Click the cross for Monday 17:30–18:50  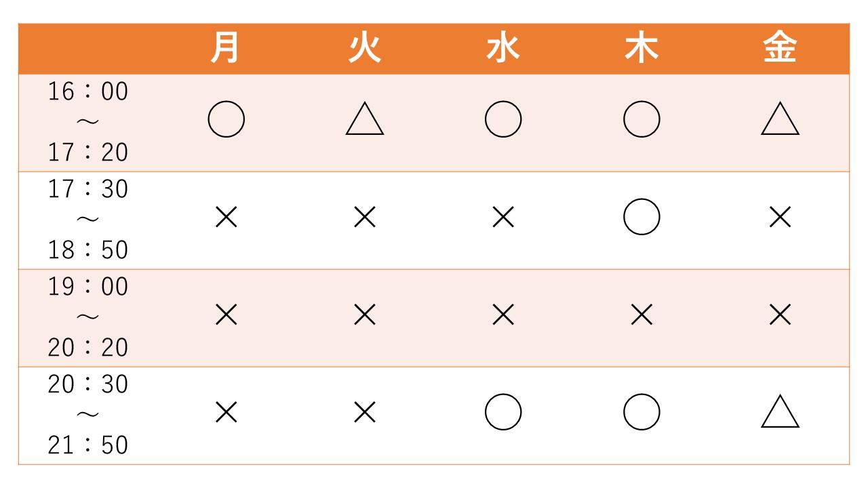tap(226, 218)
